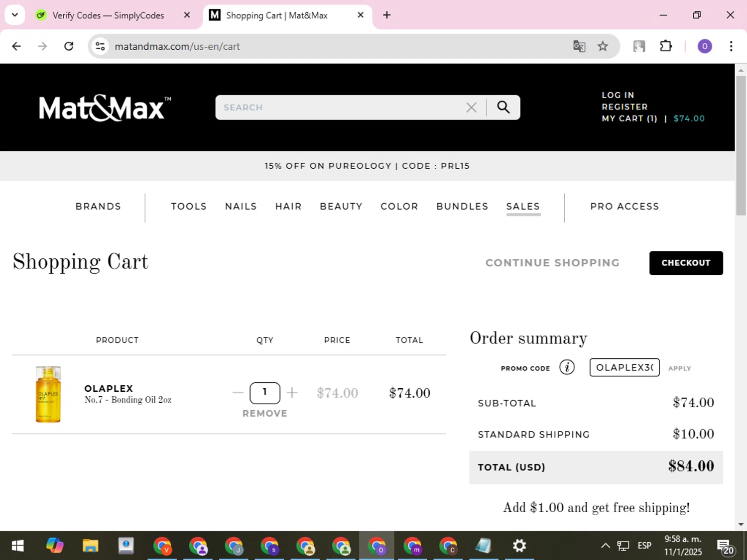Open the notification center icon
The width and height of the screenshot is (747, 560).
[x=726, y=547]
